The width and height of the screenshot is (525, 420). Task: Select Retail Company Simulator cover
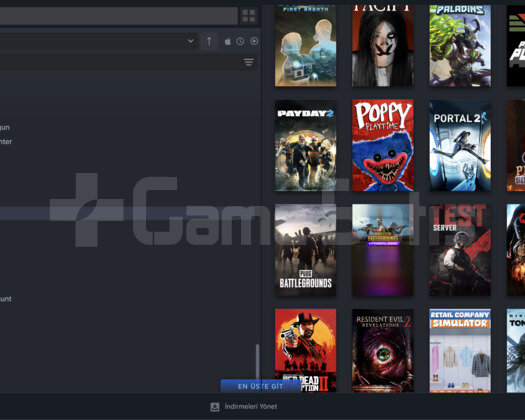pos(460,350)
